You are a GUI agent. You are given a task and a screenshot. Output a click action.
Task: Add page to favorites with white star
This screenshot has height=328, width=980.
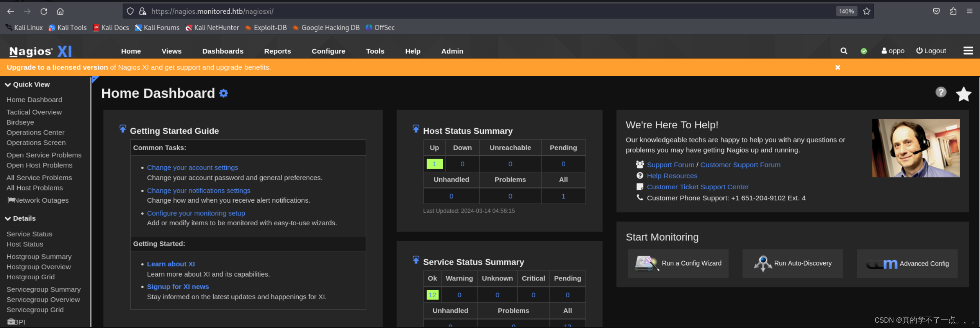pos(963,94)
